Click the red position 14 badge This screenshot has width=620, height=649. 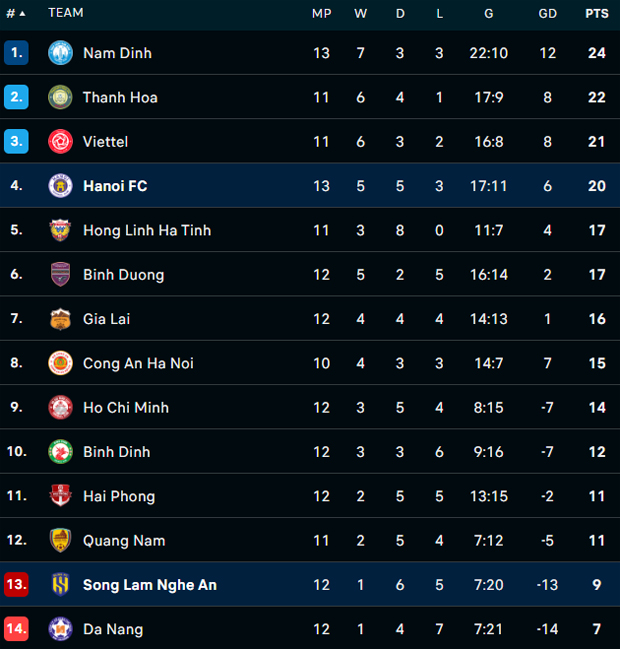(16, 629)
